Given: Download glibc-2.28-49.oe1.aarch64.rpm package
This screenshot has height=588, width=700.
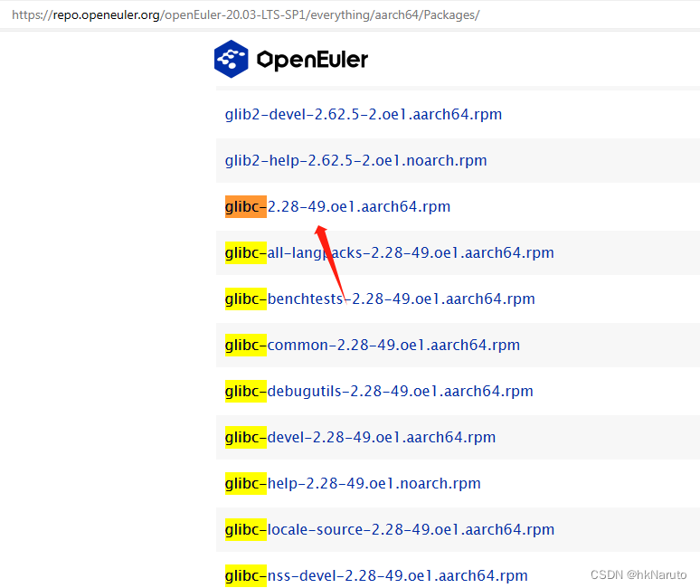Looking at the screenshot, I should pyautogui.click(x=337, y=207).
